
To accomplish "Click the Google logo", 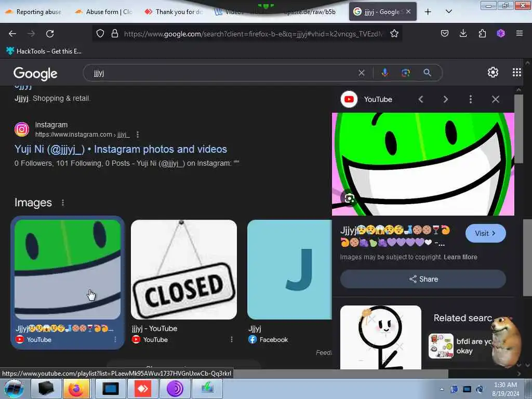I will pos(35,73).
